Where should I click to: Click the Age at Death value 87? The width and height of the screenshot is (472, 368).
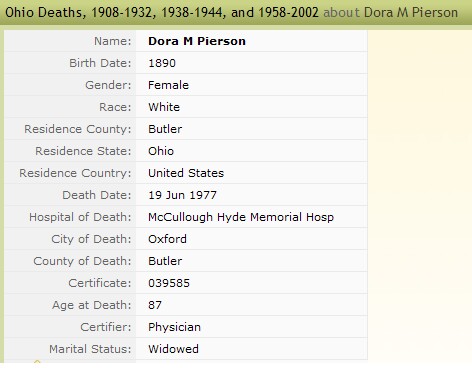155,305
